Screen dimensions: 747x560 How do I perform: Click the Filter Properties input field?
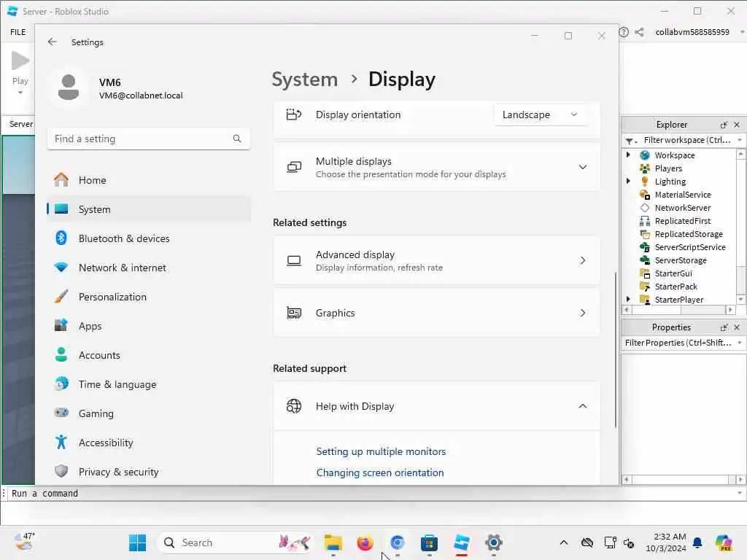coord(678,343)
